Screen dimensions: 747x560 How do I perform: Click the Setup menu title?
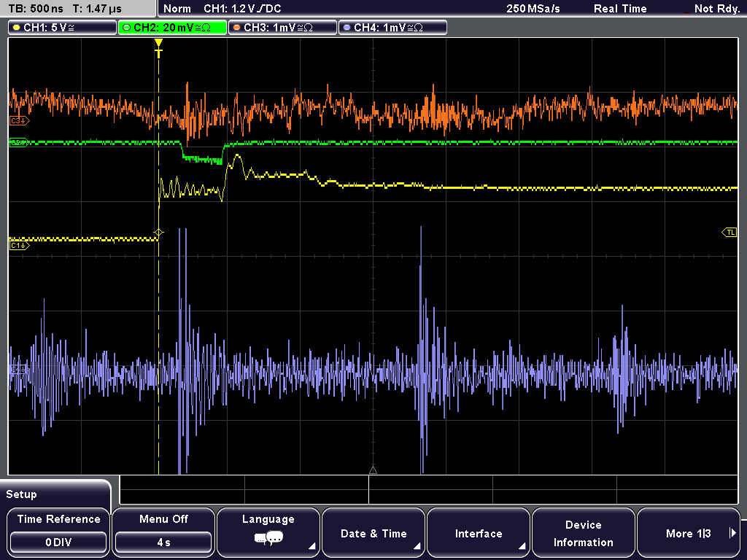click(x=21, y=494)
